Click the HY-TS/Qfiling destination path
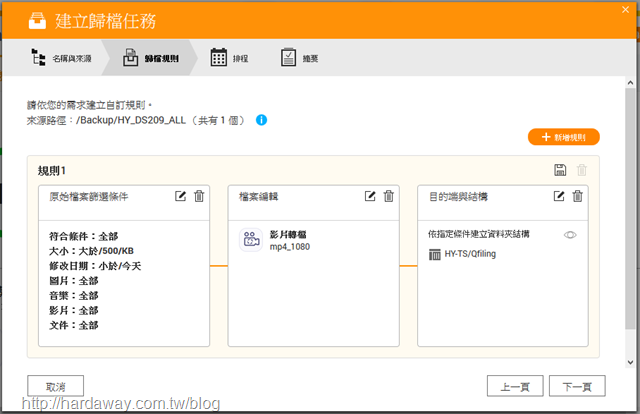This screenshot has height=414, width=640. pos(470,254)
